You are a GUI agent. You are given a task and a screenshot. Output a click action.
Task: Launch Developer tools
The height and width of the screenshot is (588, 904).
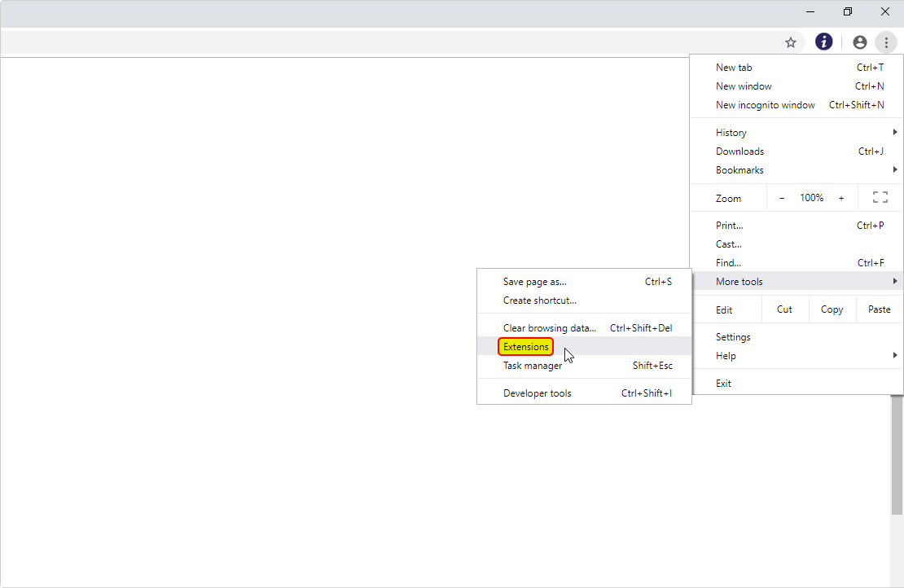pyautogui.click(x=538, y=393)
